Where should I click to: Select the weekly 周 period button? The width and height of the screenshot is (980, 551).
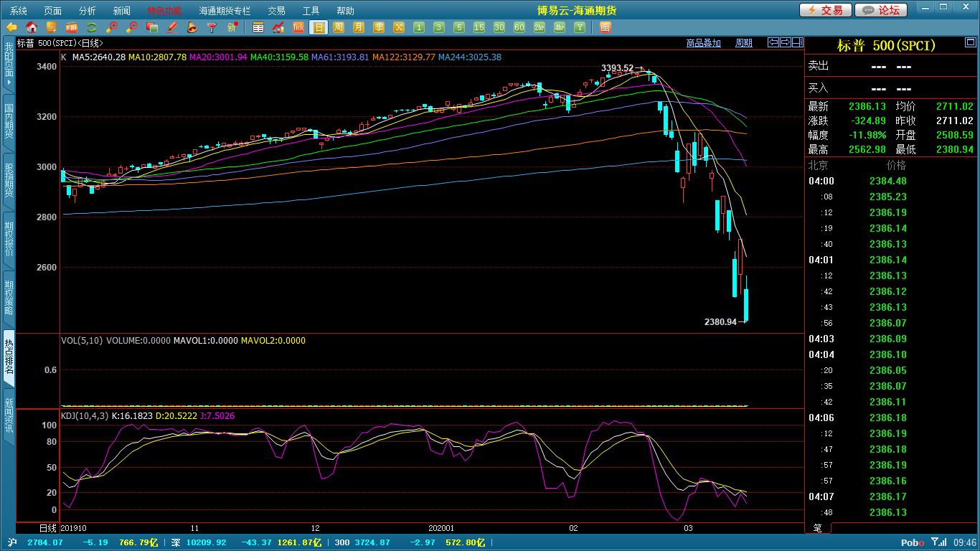(x=339, y=27)
